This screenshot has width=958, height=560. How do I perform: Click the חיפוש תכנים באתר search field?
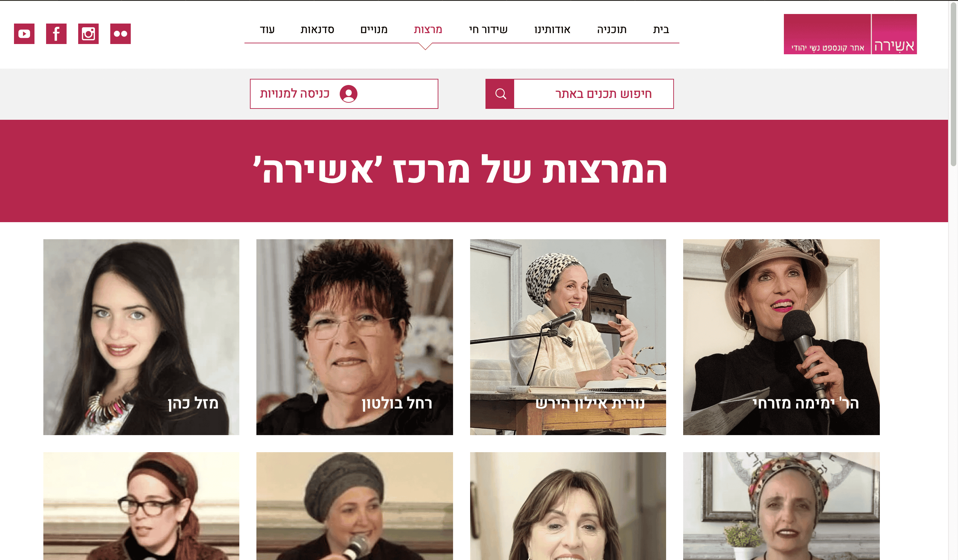click(x=593, y=94)
